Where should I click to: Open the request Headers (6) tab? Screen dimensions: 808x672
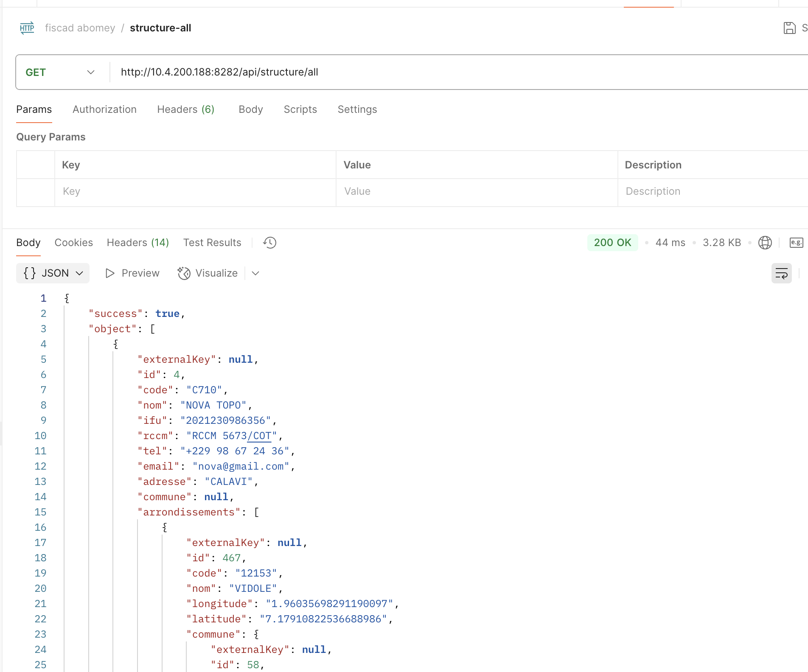[x=185, y=109]
